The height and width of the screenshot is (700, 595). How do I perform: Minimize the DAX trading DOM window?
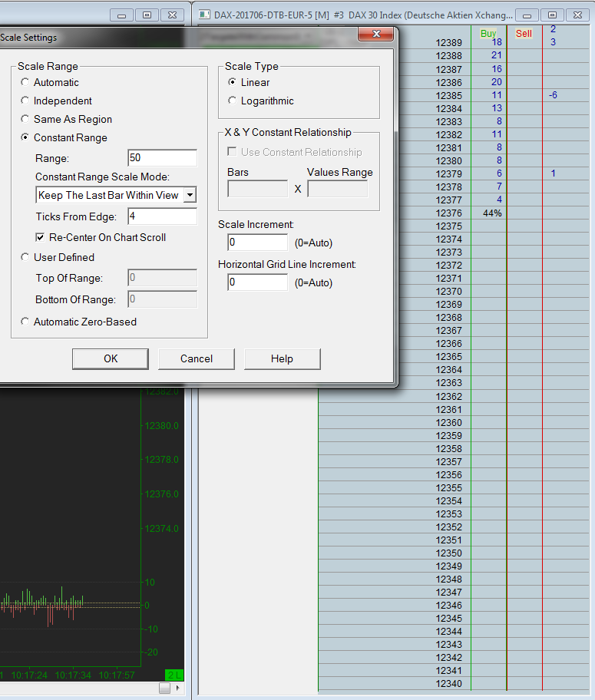pyautogui.click(x=527, y=15)
